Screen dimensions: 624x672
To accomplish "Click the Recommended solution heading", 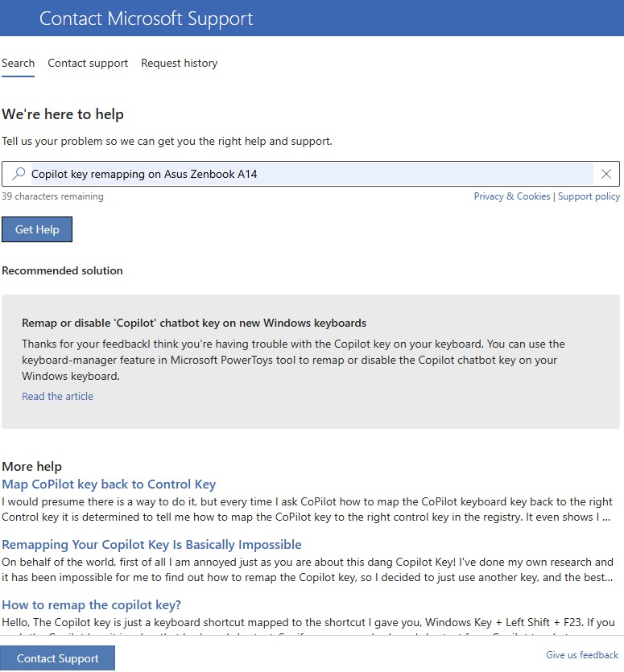I will pyautogui.click(x=62, y=271).
